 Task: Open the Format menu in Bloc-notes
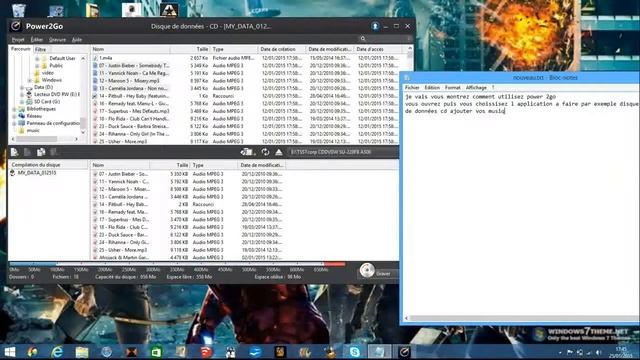click(x=453, y=87)
